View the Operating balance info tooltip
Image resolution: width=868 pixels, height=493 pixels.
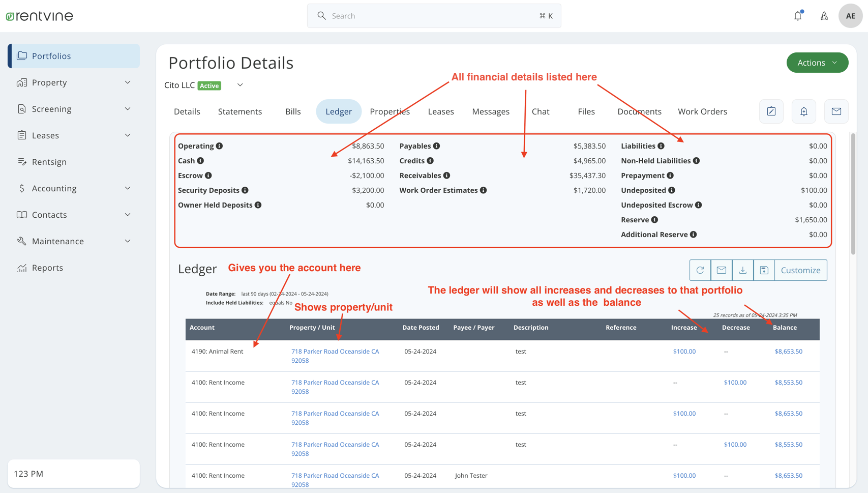220,146
